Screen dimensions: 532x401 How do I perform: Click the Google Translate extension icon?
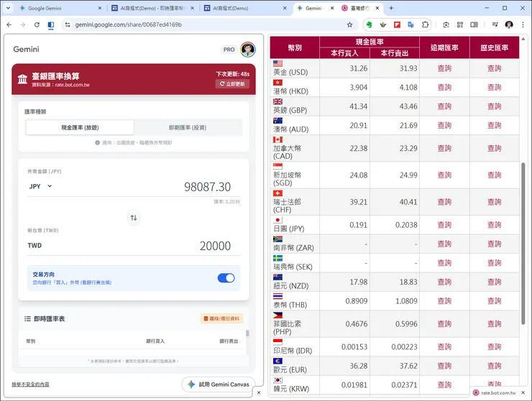tap(411, 24)
